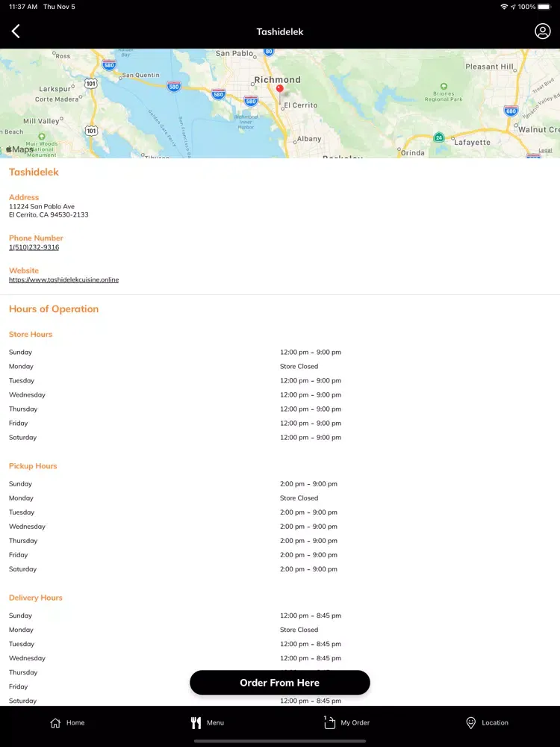The height and width of the screenshot is (747, 560).
Task: Tap the red map pin marker
Action: 280,90
